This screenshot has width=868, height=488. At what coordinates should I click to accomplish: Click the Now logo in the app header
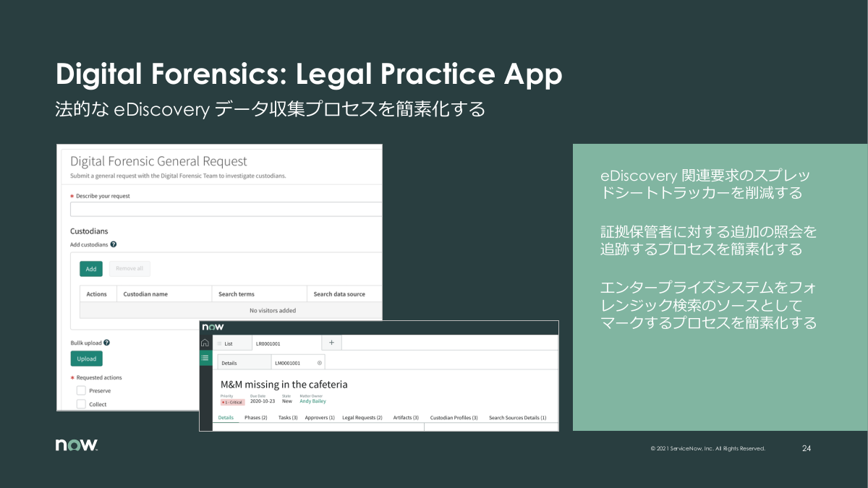point(213,328)
